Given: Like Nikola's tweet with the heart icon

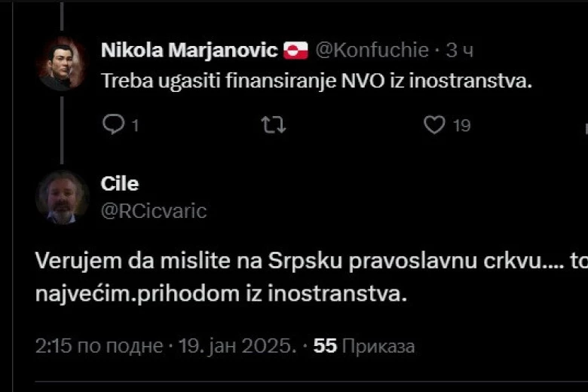Looking at the screenshot, I should tap(434, 124).
